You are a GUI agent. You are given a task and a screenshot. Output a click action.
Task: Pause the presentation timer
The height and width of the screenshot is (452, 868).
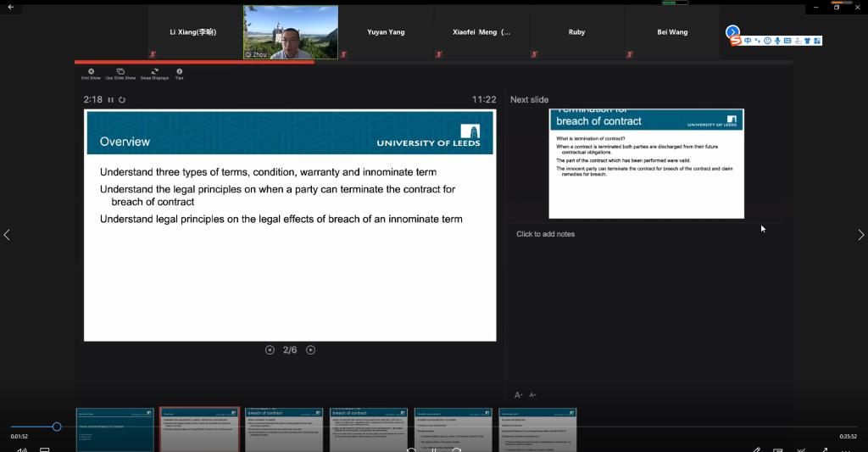pyautogui.click(x=111, y=100)
